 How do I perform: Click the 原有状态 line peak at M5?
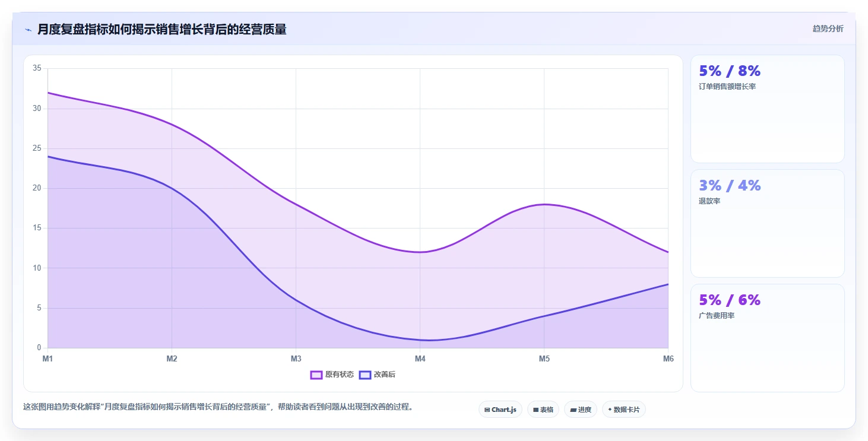(x=544, y=204)
